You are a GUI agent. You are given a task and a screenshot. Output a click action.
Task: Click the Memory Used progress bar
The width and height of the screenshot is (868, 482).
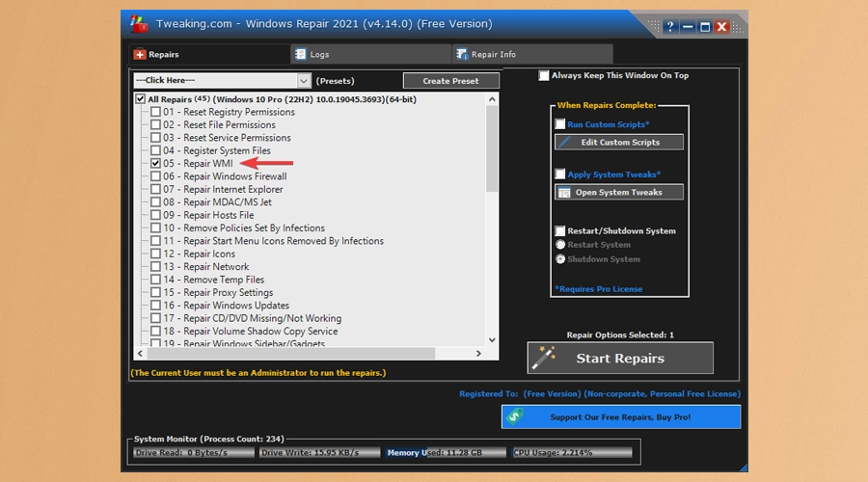[447, 453]
